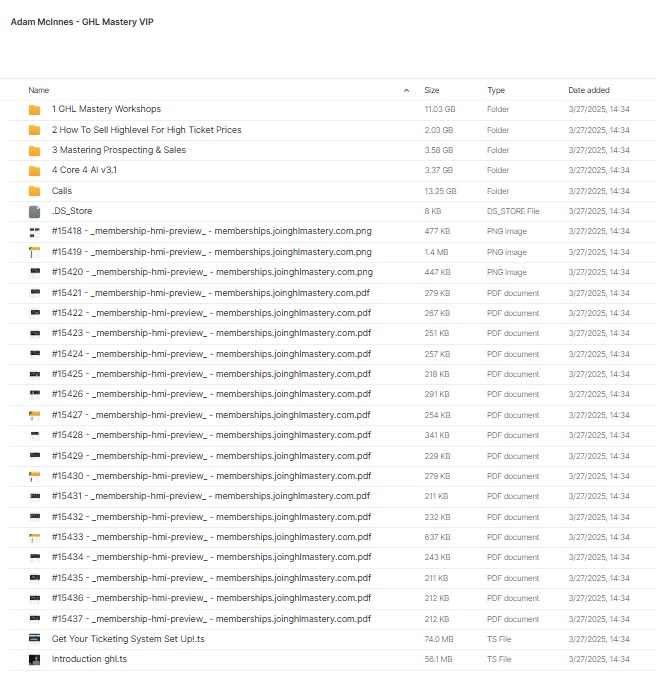Viewport: 656px width, 680px height.
Task: Select the #15421 membership preview PDF name
Action: tap(211, 293)
